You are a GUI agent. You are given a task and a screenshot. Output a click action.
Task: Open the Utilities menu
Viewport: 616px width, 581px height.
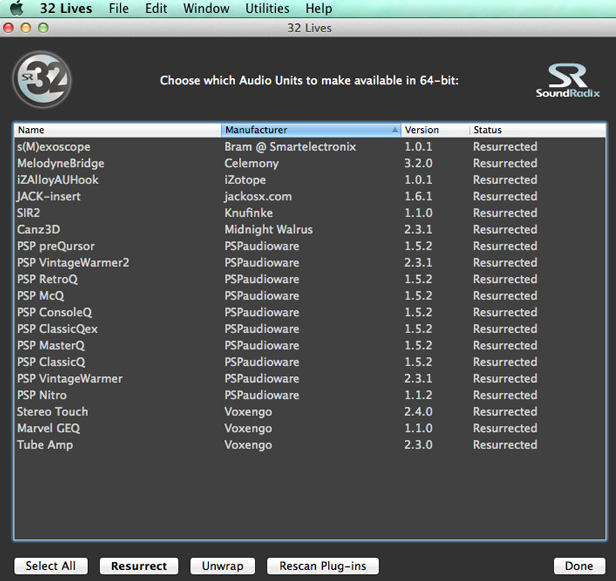point(267,9)
